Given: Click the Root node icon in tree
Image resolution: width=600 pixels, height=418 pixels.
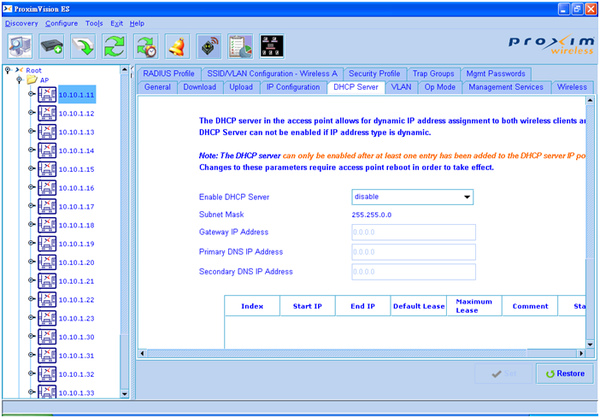Looking at the screenshot, I should pos(19,70).
